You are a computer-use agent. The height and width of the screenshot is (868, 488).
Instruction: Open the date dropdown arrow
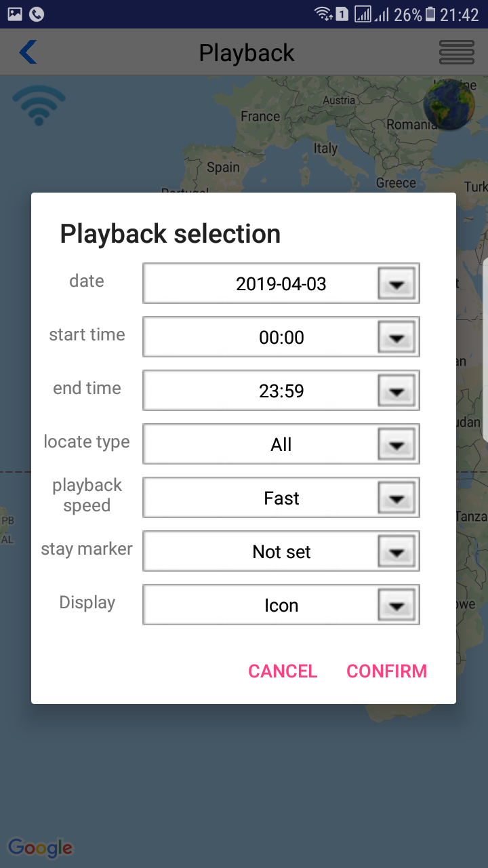396,283
